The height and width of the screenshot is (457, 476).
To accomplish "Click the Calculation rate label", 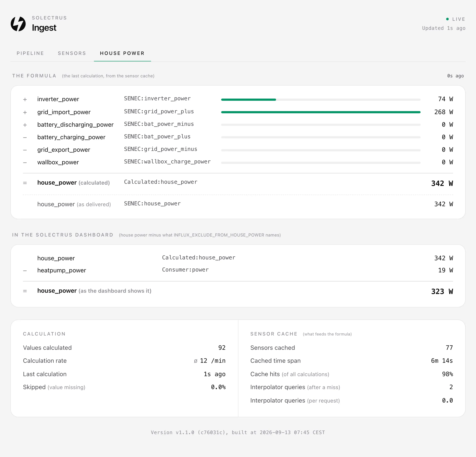I will pos(45,361).
